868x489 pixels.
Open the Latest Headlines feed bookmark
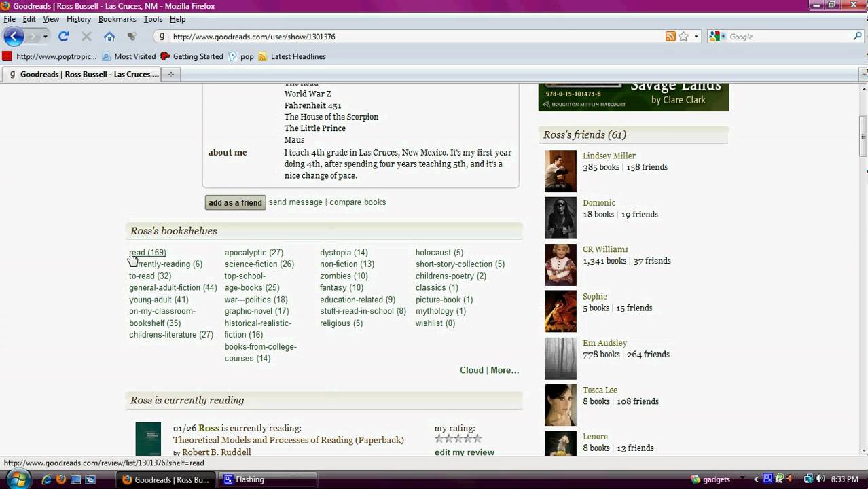(x=292, y=56)
